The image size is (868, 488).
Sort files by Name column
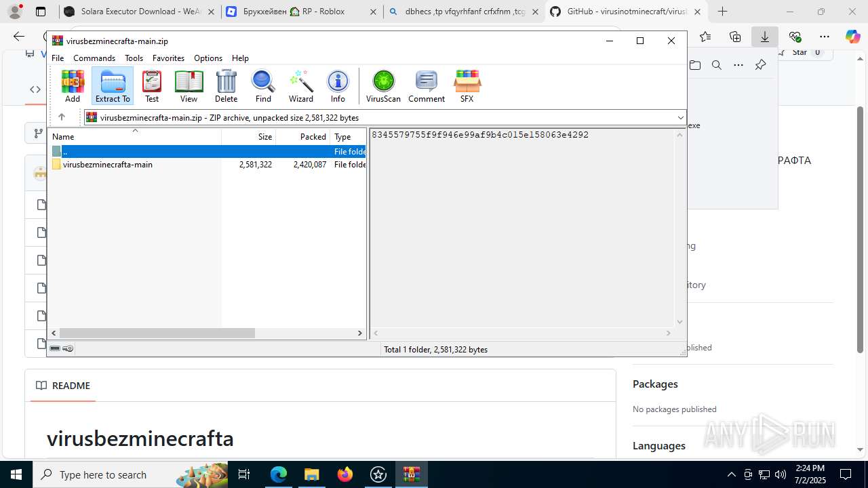[136, 136]
